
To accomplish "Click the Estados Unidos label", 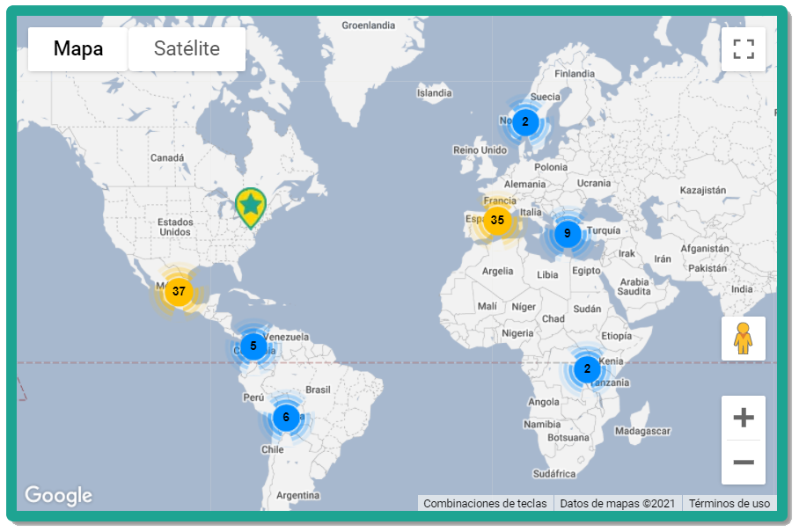I will pos(175,227).
